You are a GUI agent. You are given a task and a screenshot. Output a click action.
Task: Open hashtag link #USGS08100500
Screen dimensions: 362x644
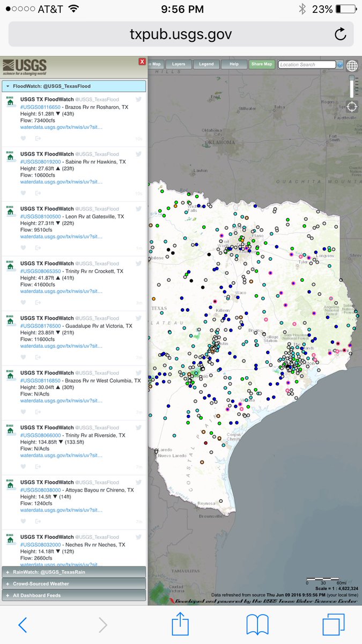40,217
